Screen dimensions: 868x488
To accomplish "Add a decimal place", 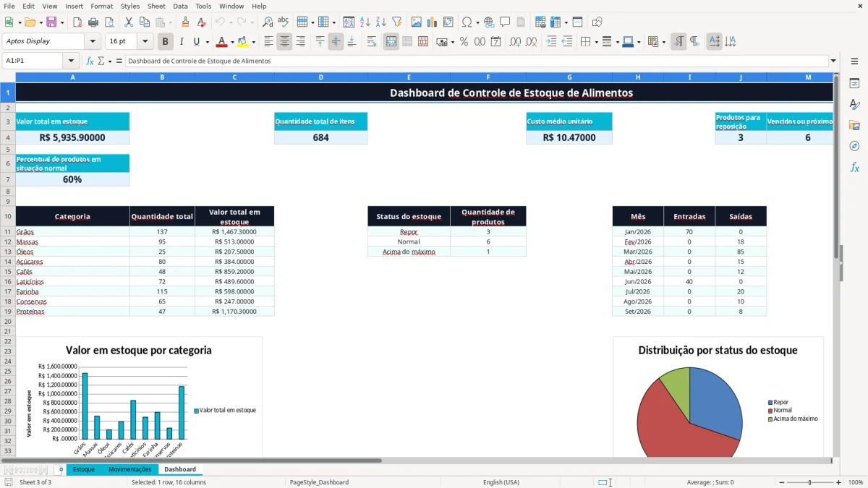I will point(516,42).
